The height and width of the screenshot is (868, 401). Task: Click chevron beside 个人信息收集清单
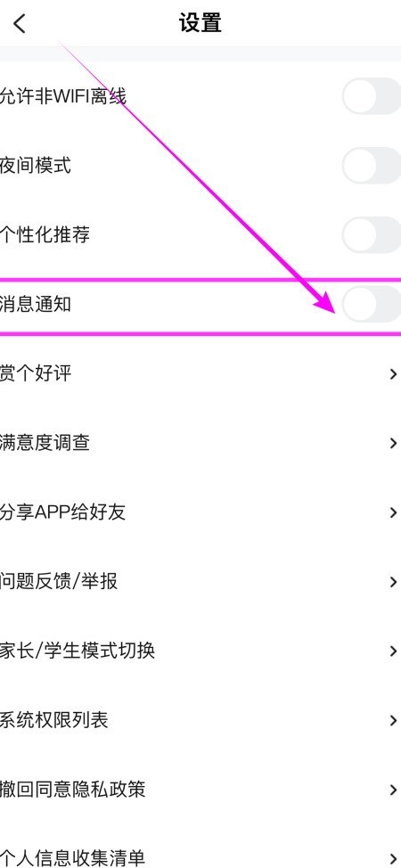(x=393, y=858)
